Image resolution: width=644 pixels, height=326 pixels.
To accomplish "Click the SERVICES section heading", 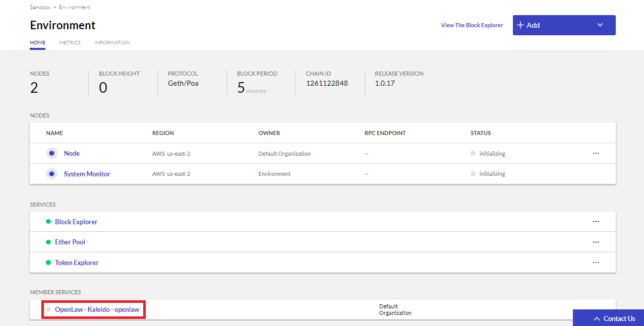I will (x=43, y=205).
